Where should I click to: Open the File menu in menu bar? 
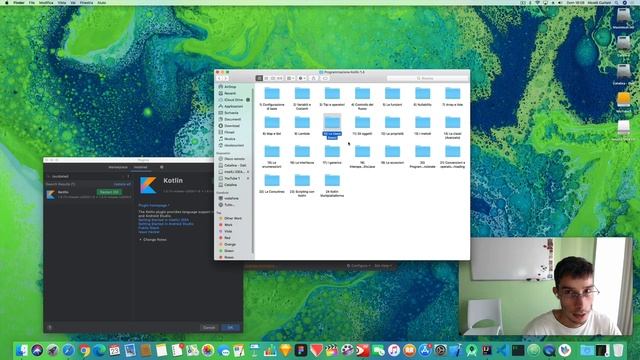[31, 2]
